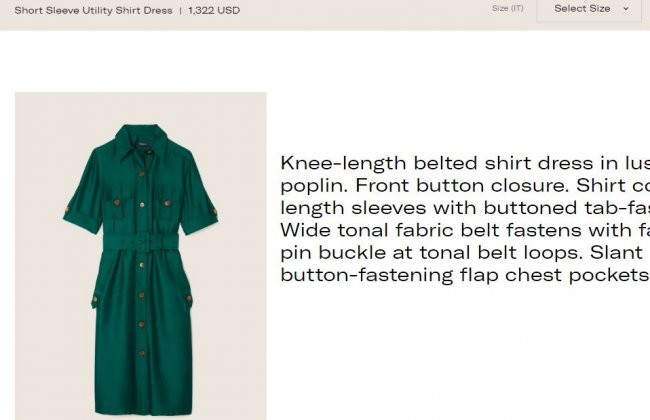Image resolution: width=650 pixels, height=420 pixels.
Task: Open the Select Size dropdown
Action: click(589, 10)
